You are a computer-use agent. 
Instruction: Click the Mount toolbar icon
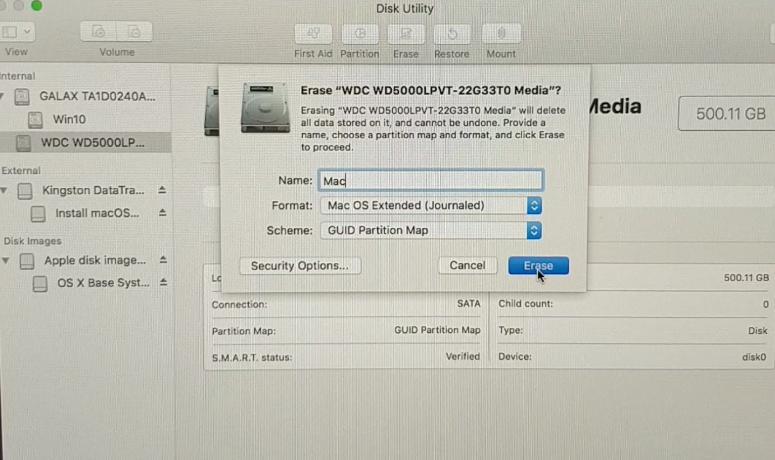[501, 34]
